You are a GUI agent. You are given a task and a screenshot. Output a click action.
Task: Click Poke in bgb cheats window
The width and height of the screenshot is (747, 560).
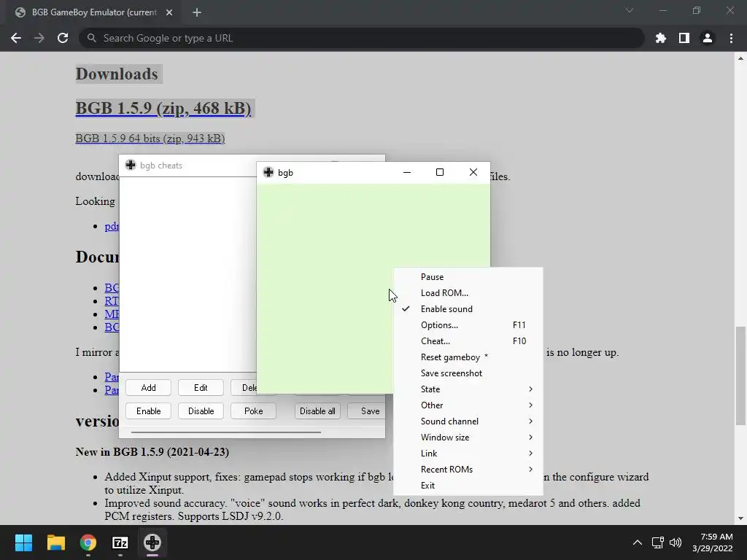pos(253,411)
